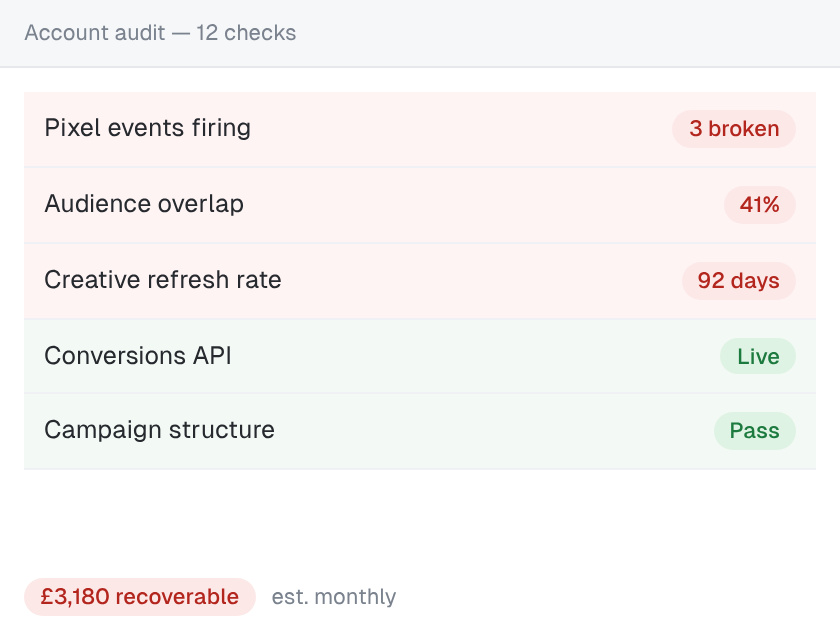Click the 'Account audit — 12 checks' header

tap(160, 33)
